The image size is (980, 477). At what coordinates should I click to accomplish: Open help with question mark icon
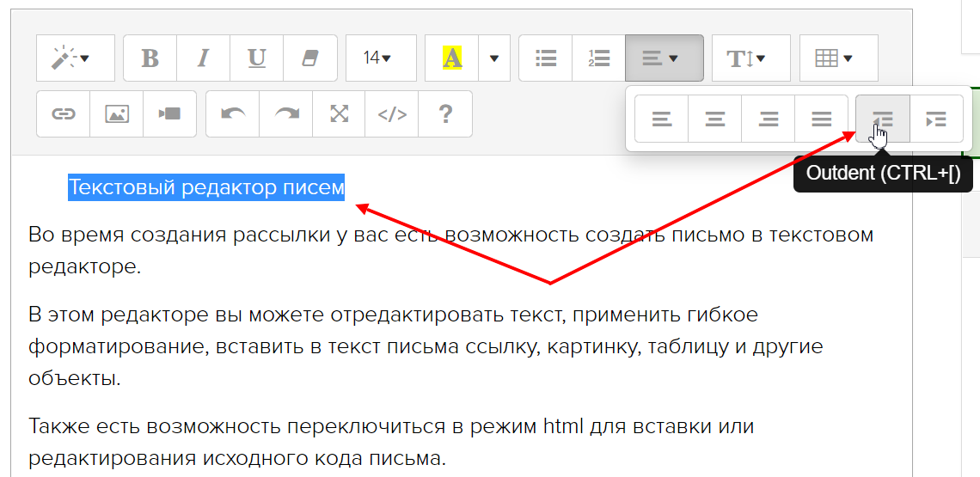[x=445, y=113]
